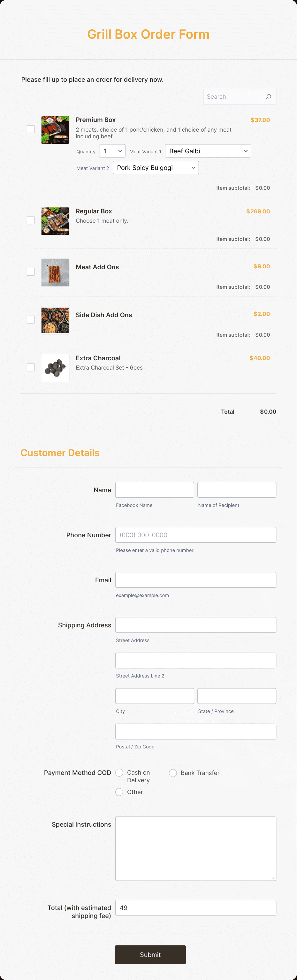Open Meat Variant 2 Pork Spicy Bulgogi dropdown
Image resolution: width=297 pixels, height=980 pixels.
[156, 168]
